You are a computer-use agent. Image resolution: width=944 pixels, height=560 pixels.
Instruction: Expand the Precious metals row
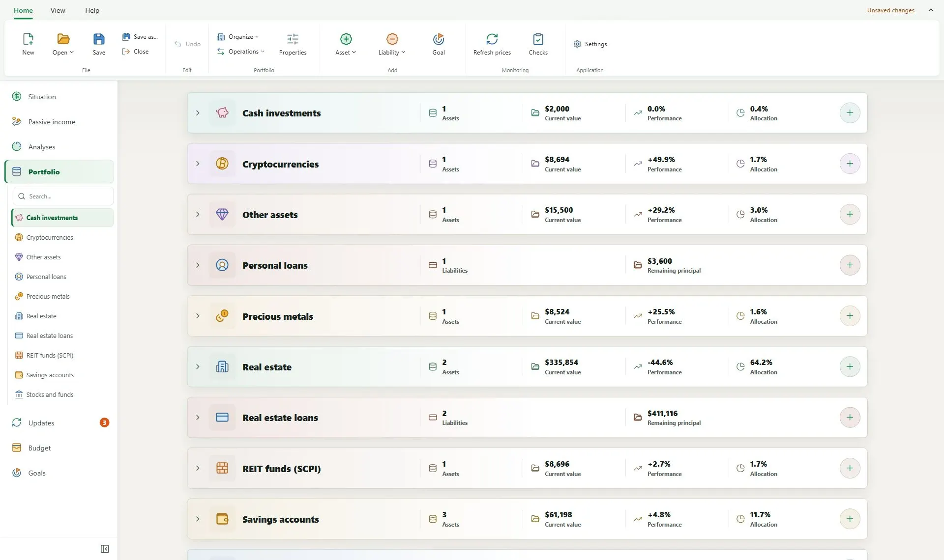point(198,316)
